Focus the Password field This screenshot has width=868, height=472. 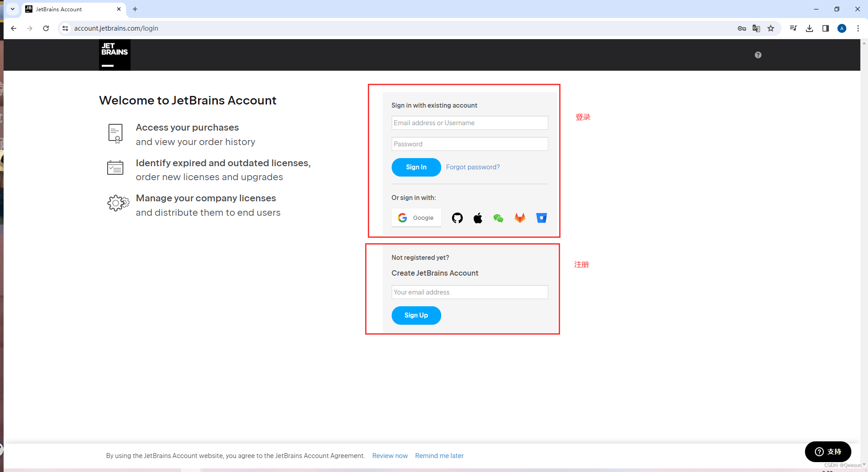[470, 144]
